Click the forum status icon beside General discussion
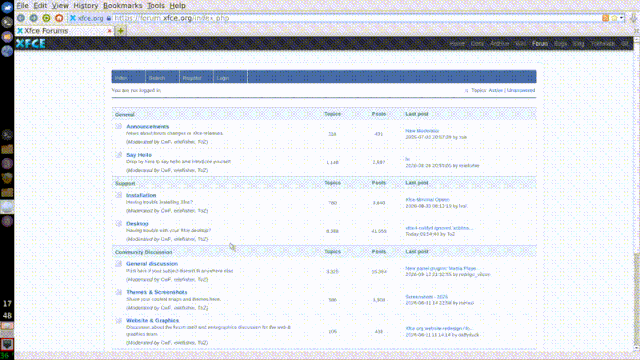 [118, 264]
